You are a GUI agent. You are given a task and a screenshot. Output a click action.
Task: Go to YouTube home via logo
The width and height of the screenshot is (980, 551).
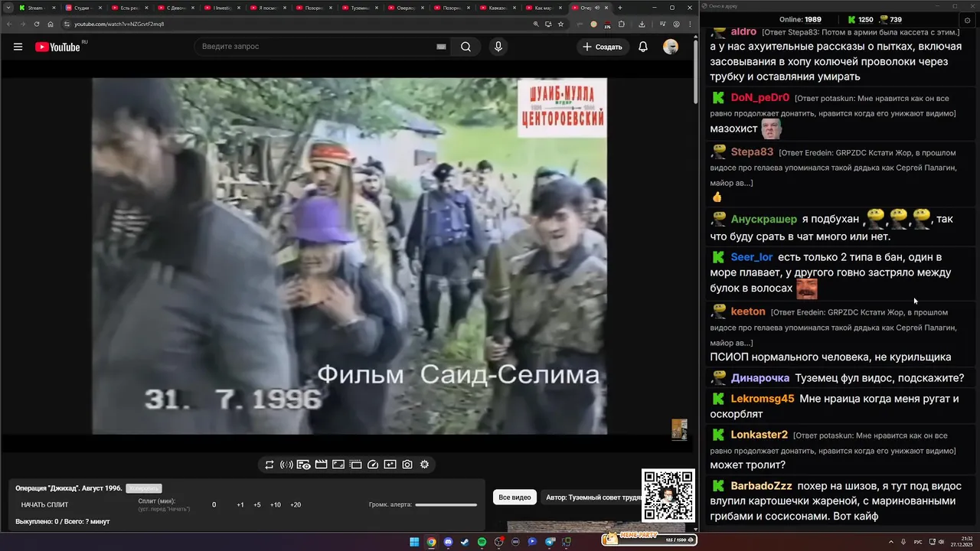(x=57, y=47)
